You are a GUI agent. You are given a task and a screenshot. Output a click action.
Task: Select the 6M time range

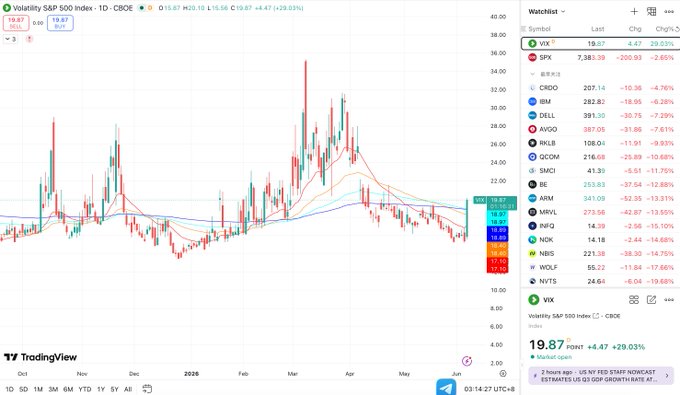click(x=68, y=389)
